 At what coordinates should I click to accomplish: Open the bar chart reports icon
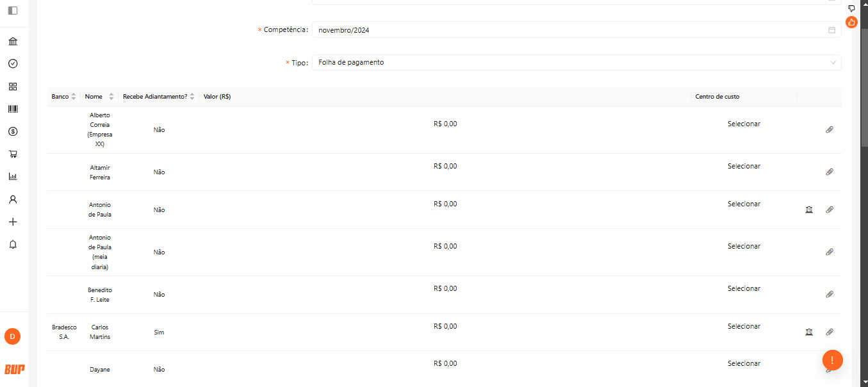tap(13, 177)
